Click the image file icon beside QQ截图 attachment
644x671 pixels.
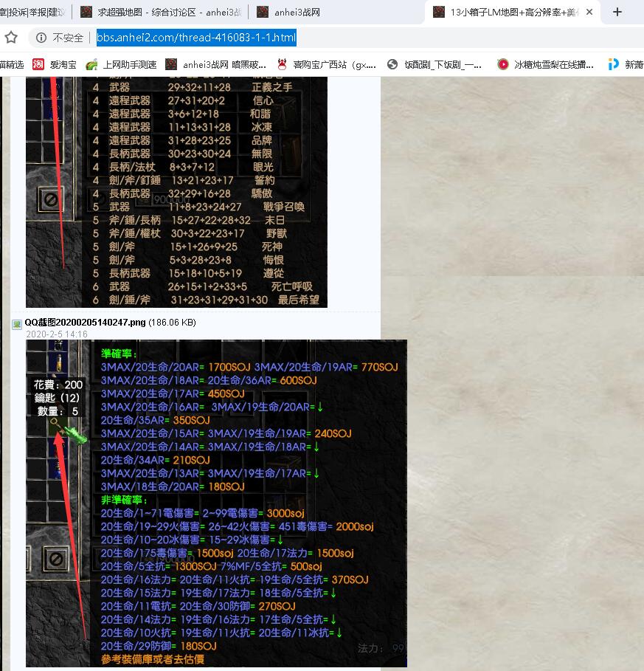point(17,323)
